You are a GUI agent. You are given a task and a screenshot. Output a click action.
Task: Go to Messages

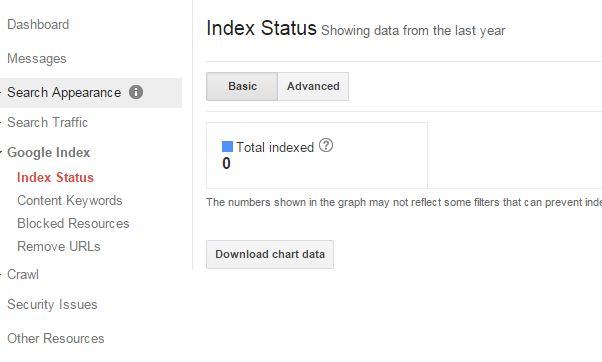37,58
